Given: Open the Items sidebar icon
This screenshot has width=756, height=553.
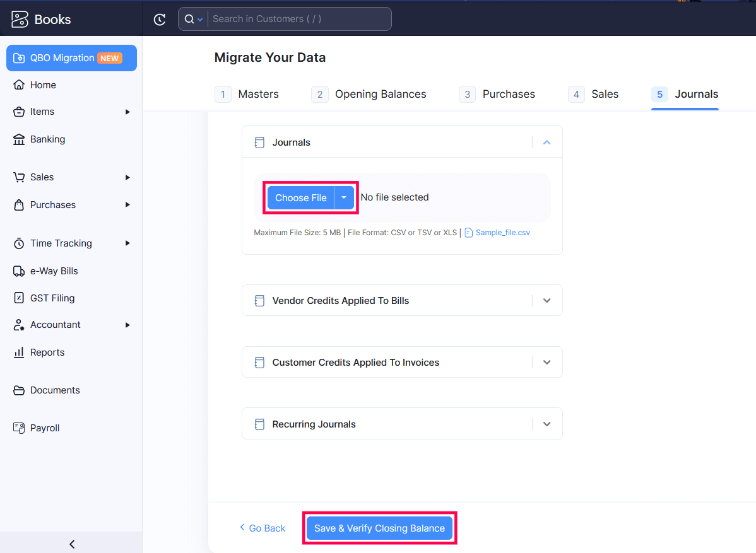Looking at the screenshot, I should (19, 112).
